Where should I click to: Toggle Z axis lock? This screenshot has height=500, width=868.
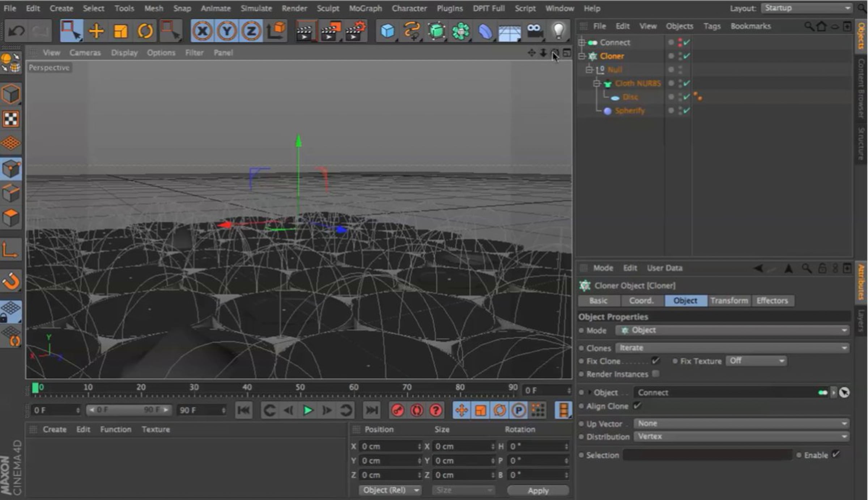click(x=251, y=31)
